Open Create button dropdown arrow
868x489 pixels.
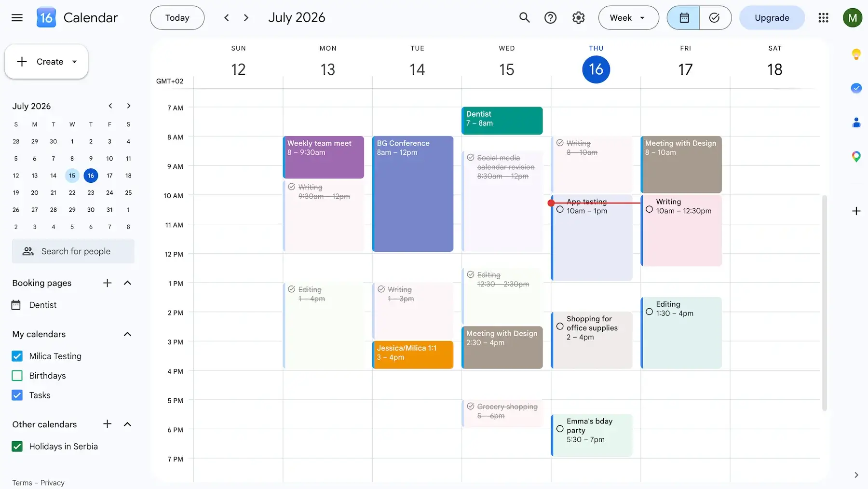click(x=74, y=62)
